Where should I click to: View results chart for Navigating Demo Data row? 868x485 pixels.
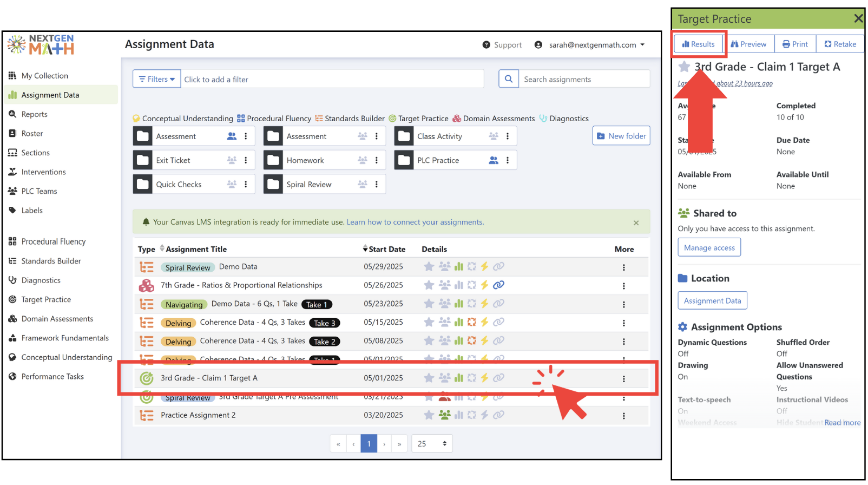pos(459,304)
